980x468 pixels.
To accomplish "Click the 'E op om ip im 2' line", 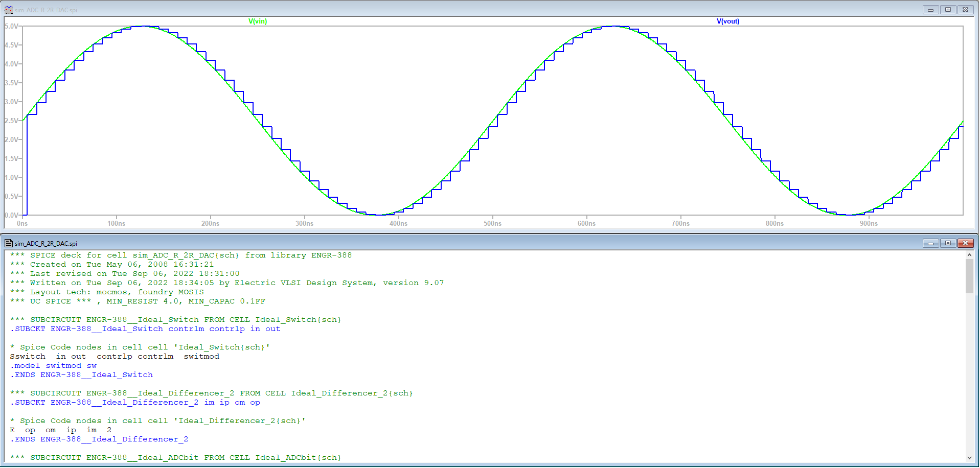I will coord(61,430).
